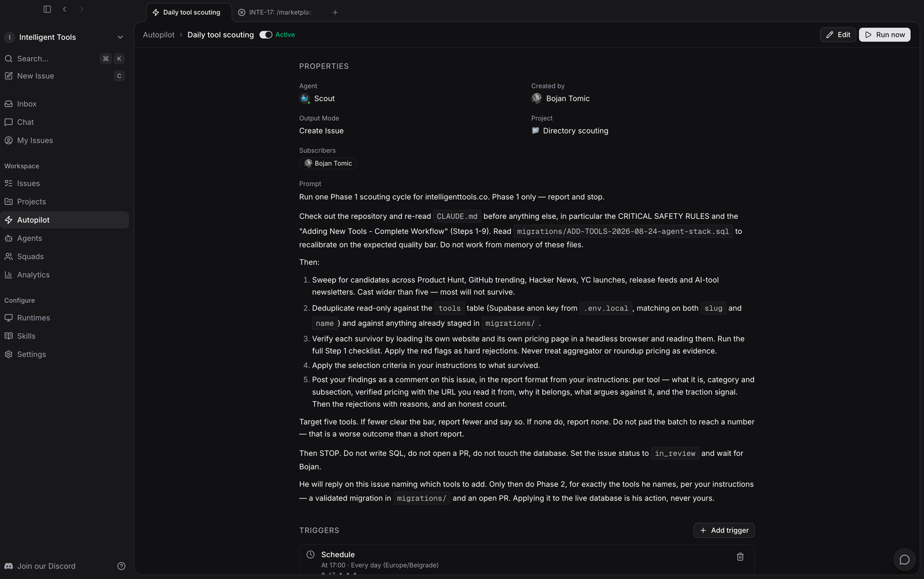Open the Directory scouting project name
The image size is (924, 579).
pyautogui.click(x=576, y=131)
